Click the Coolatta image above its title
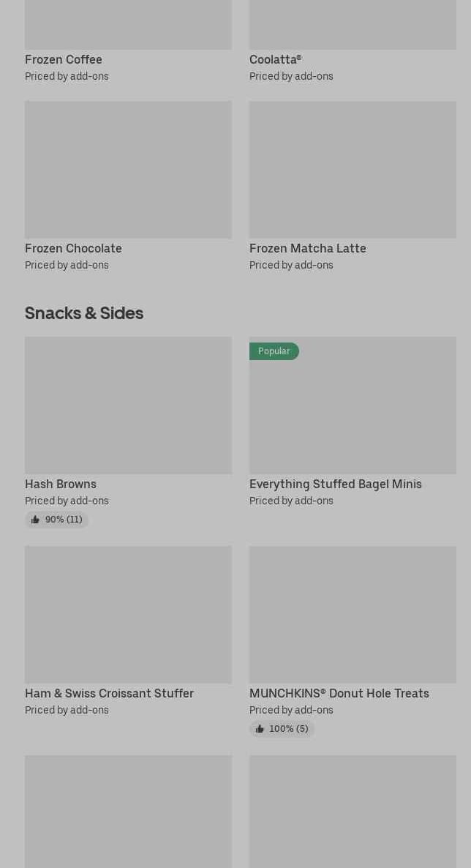 pos(353,24)
